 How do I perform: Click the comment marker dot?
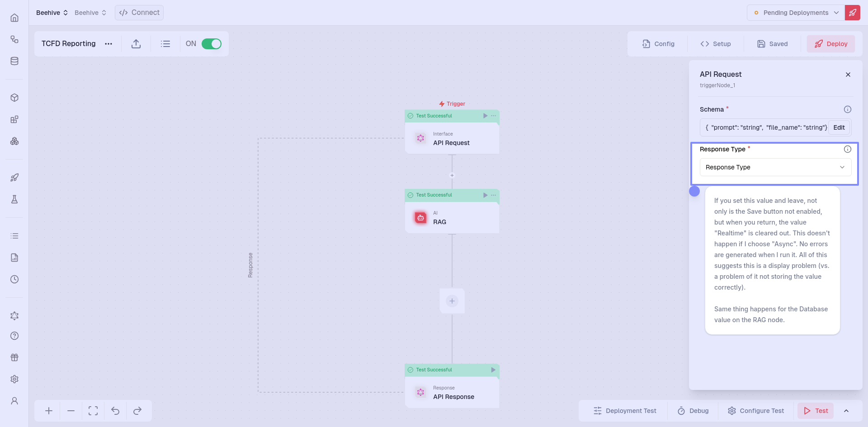[x=694, y=191]
